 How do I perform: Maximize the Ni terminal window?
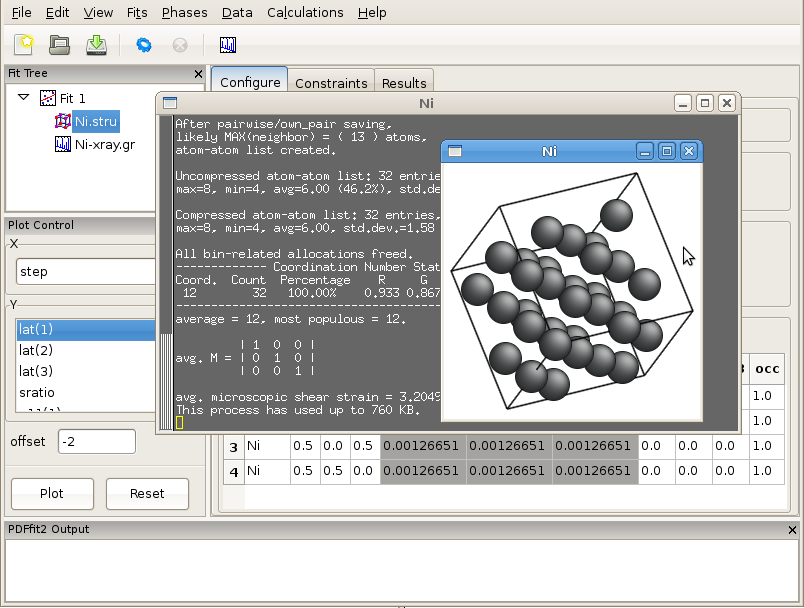(705, 104)
